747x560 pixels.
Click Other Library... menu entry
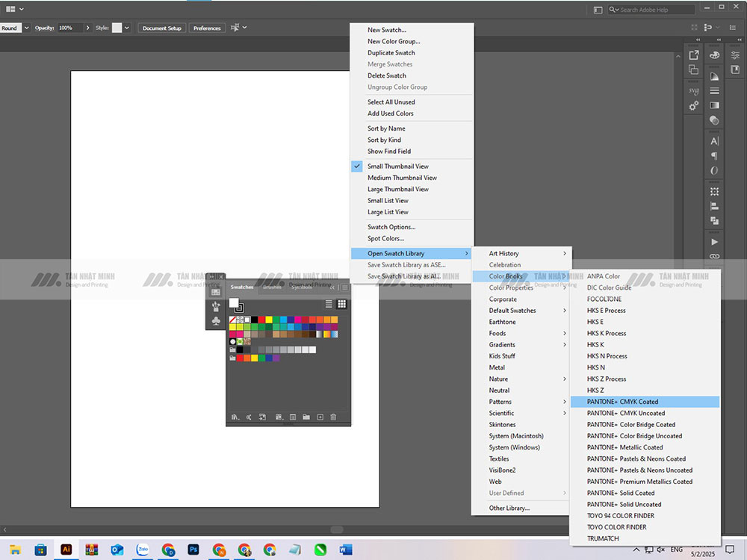click(521, 508)
